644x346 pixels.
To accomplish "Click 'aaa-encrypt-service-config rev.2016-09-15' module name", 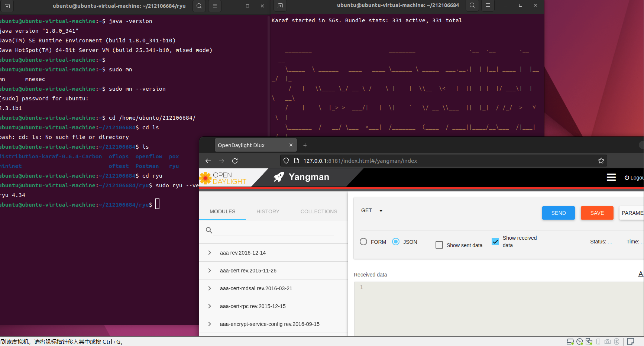I will pyautogui.click(x=270, y=324).
